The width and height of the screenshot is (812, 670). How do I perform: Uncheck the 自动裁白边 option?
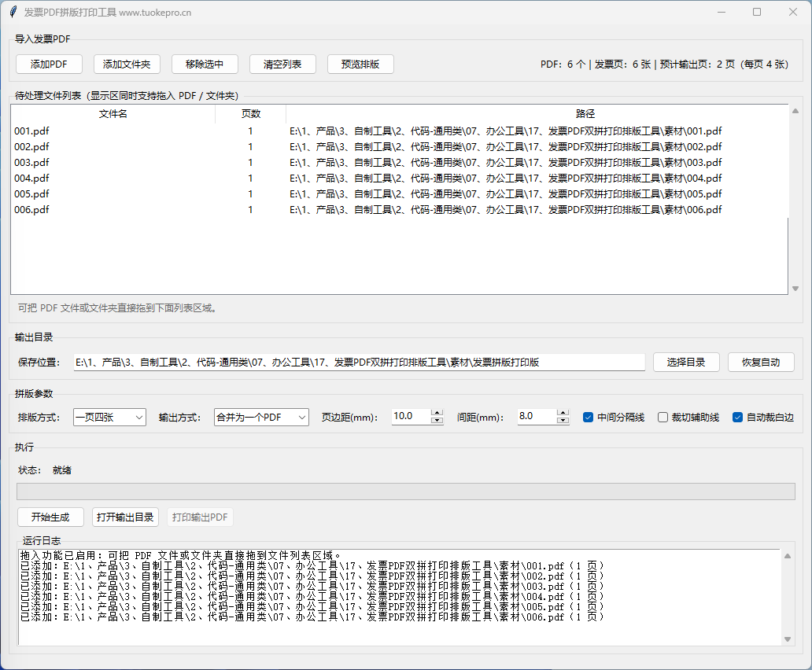pyautogui.click(x=738, y=418)
